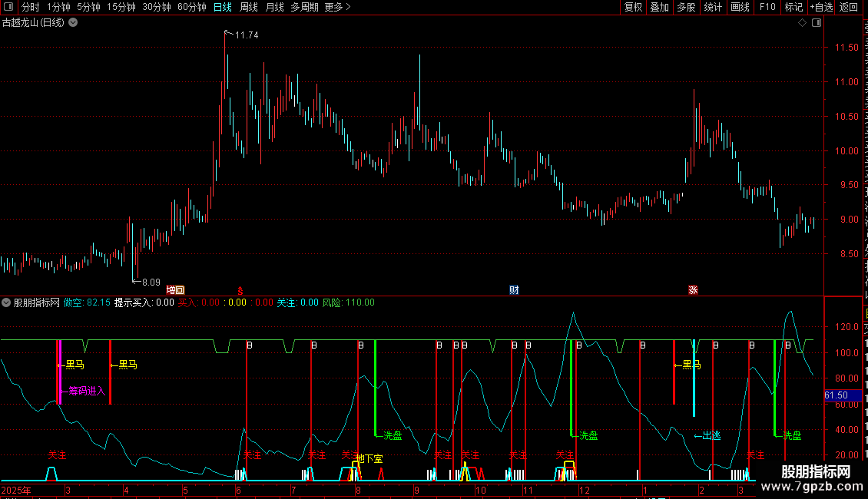Click the 财 financial report marker
868x499 pixels.
click(514, 290)
